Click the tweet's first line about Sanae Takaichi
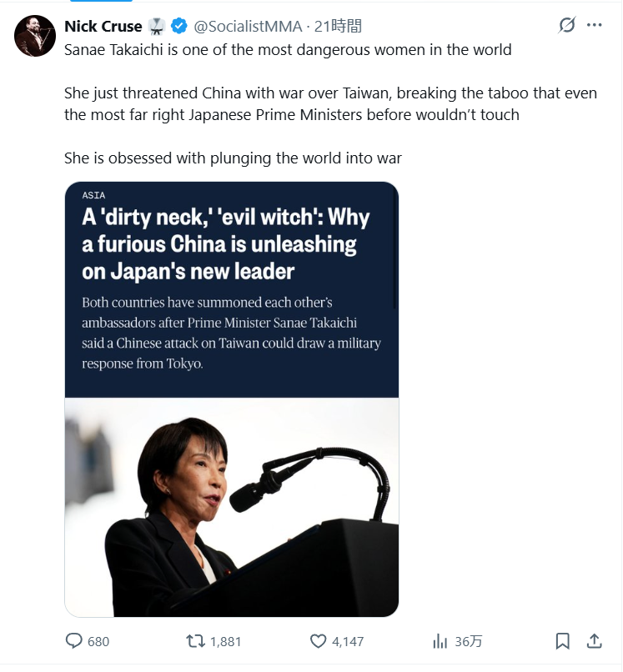The height and width of the screenshot is (672, 623). [x=288, y=49]
